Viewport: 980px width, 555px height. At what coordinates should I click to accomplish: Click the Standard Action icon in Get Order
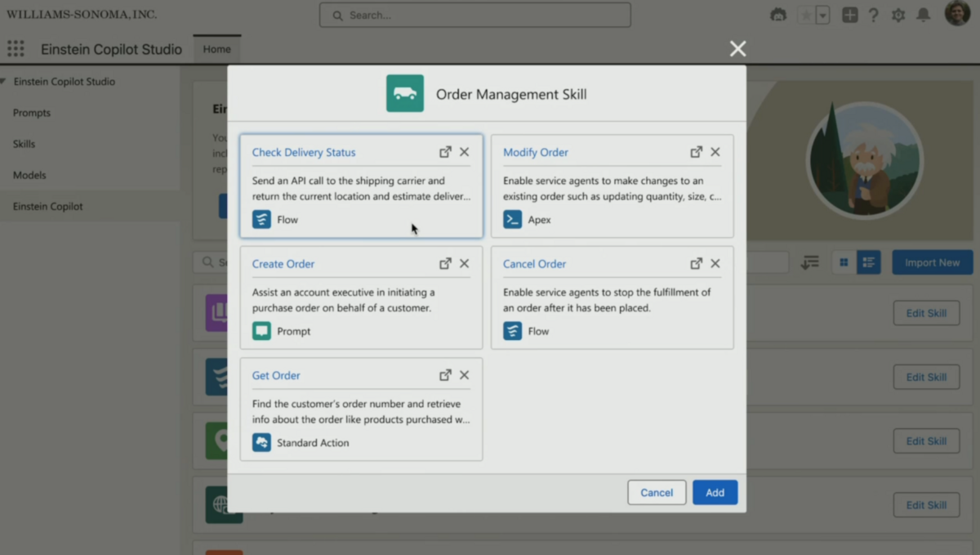pyautogui.click(x=261, y=442)
